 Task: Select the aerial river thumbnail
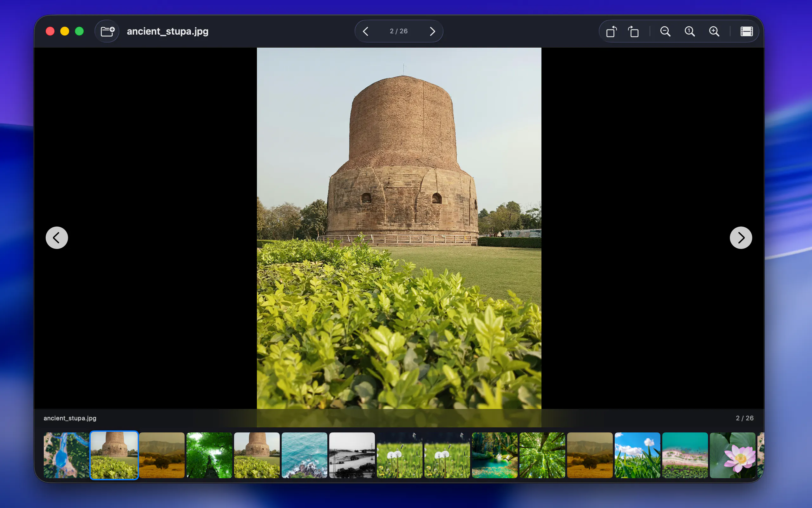tap(66, 455)
